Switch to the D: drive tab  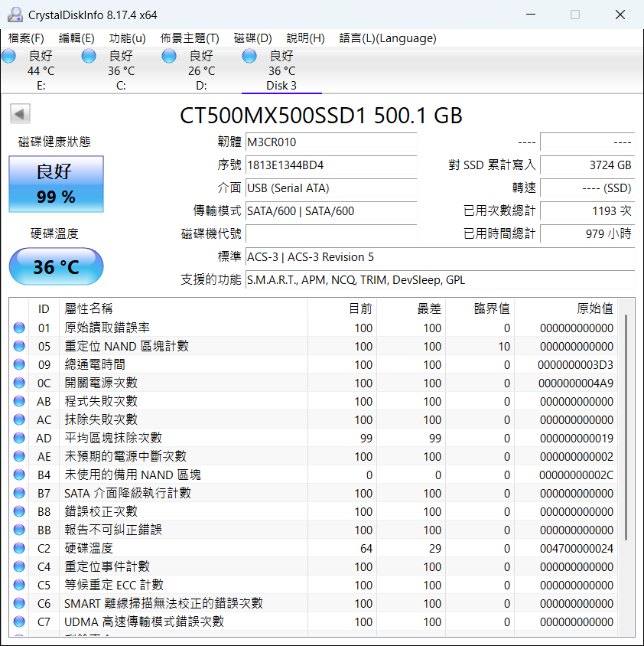tap(201, 70)
